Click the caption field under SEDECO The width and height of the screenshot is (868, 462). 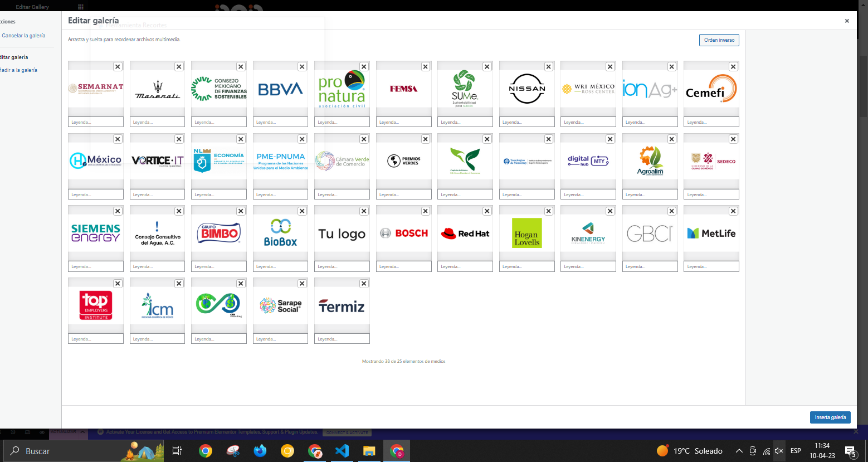(x=711, y=194)
